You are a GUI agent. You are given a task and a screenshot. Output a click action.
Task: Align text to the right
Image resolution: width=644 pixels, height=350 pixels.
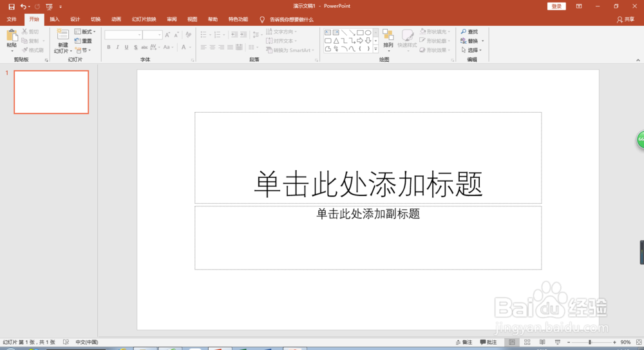pyautogui.click(x=222, y=47)
